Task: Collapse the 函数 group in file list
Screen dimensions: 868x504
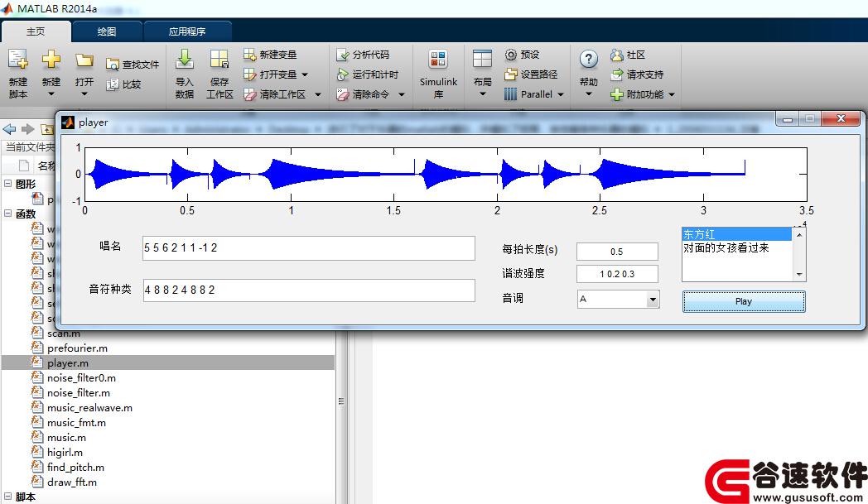Action: pos(7,213)
